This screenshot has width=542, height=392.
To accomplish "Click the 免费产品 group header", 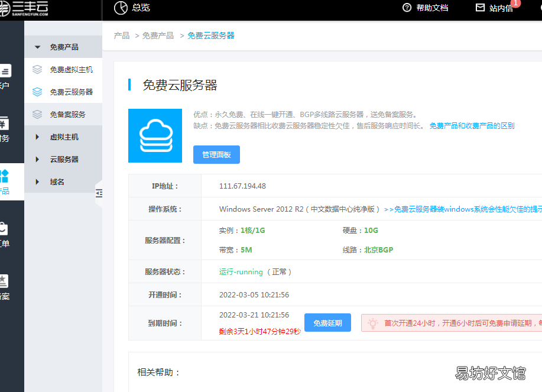I will click(x=63, y=47).
